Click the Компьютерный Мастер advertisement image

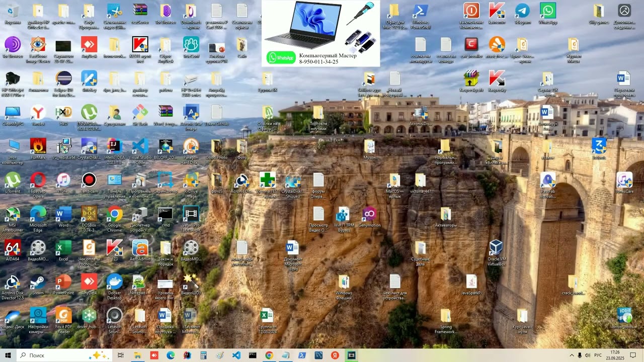320,33
